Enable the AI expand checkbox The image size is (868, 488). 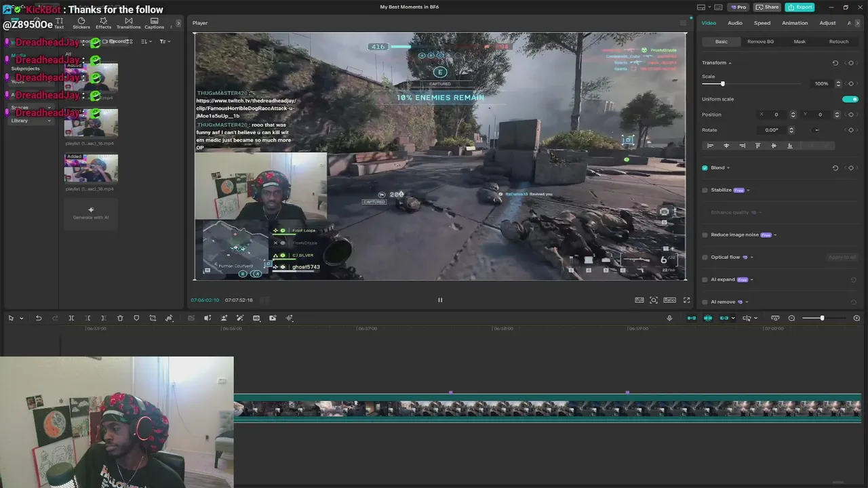(x=705, y=280)
